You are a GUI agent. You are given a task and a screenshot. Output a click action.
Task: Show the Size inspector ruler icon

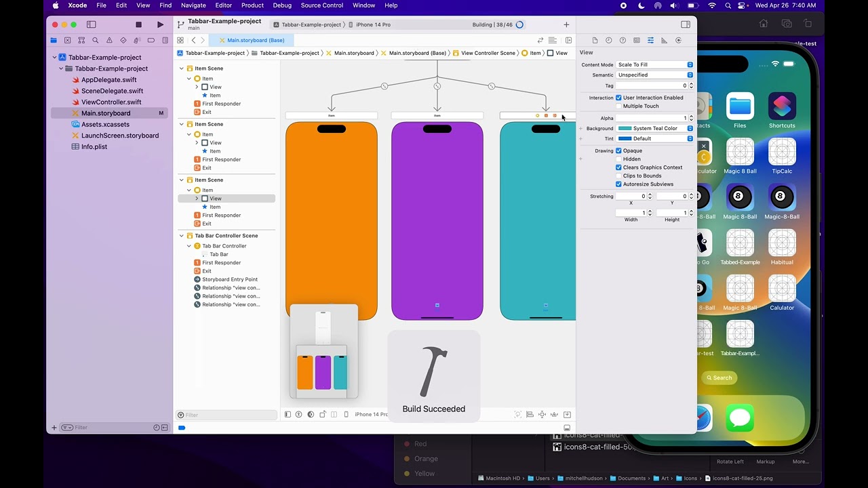[664, 41]
